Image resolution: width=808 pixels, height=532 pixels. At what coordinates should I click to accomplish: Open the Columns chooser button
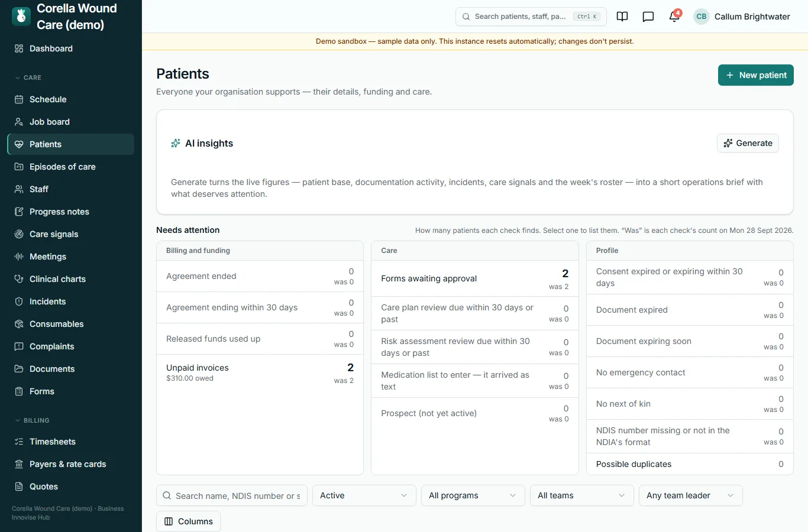click(x=188, y=521)
